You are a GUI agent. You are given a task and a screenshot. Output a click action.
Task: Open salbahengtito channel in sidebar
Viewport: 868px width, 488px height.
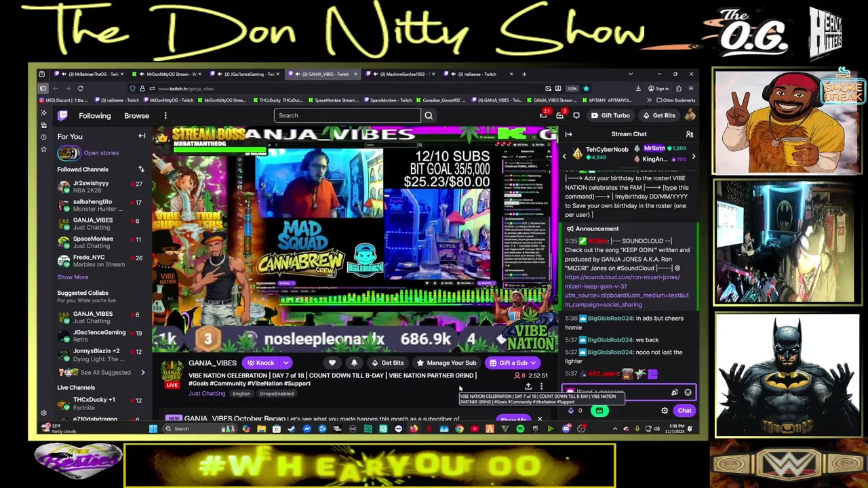(x=102, y=205)
